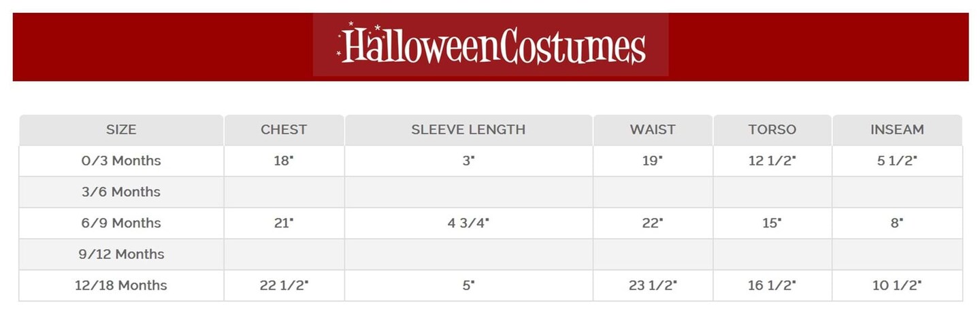Select the 23 1/2" waist cell
Image resolution: width=980 pixels, height=320 pixels.
[653, 285]
